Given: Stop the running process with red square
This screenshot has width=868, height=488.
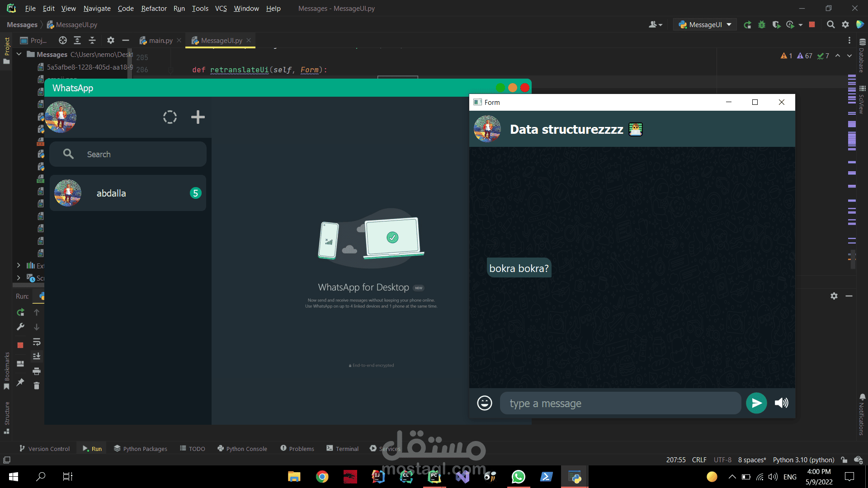Looking at the screenshot, I should pyautogui.click(x=812, y=24).
